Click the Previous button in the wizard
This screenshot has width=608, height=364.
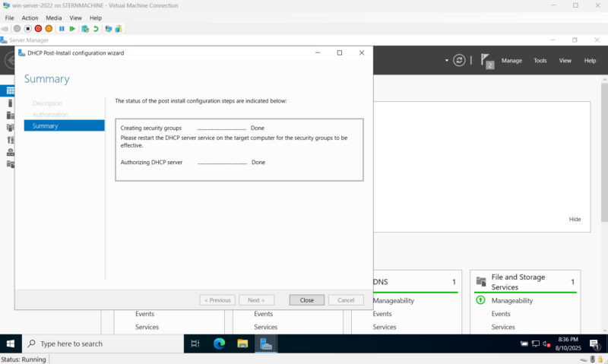217,300
